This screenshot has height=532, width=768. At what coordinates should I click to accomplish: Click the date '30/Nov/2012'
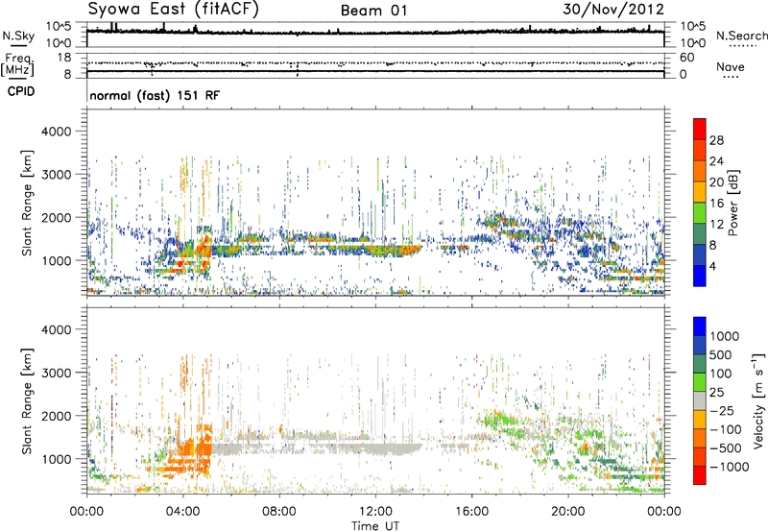point(613,10)
